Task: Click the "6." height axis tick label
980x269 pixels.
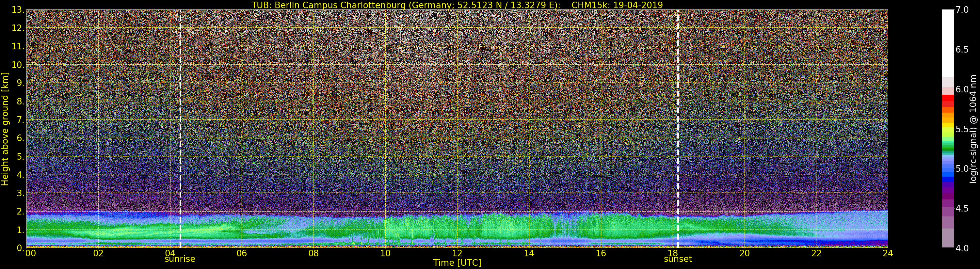Action: (21, 138)
